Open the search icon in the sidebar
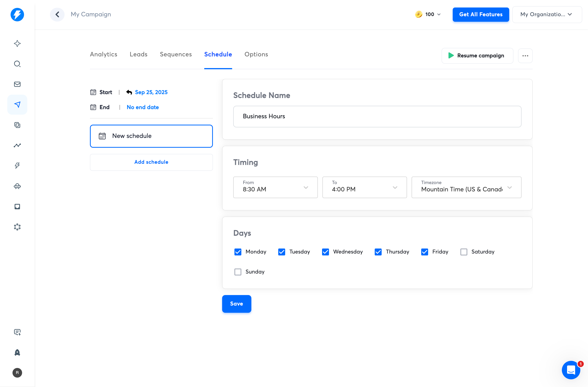 click(x=17, y=64)
